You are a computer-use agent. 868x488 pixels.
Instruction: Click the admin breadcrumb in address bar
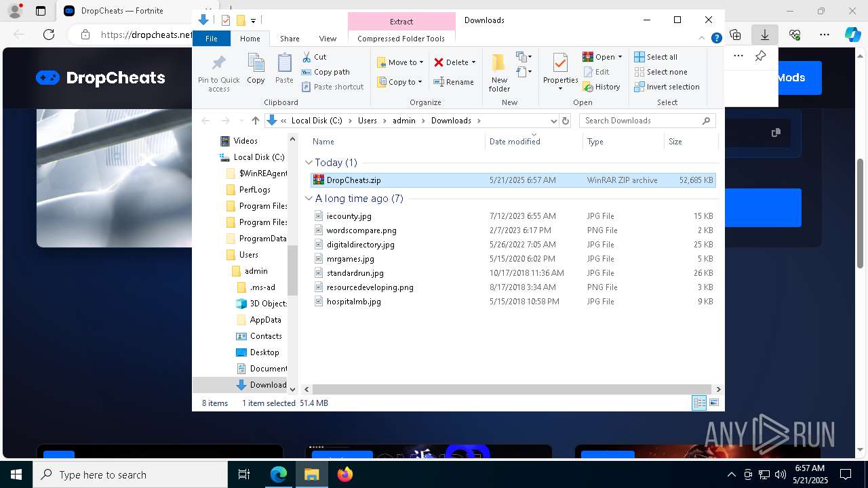tap(404, 121)
